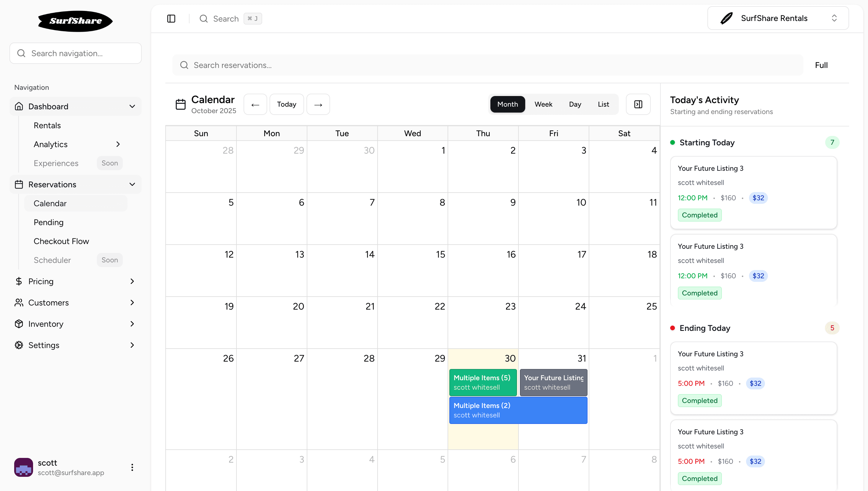Expand the Analytics submenu
The width and height of the screenshot is (868, 491).
(x=118, y=144)
